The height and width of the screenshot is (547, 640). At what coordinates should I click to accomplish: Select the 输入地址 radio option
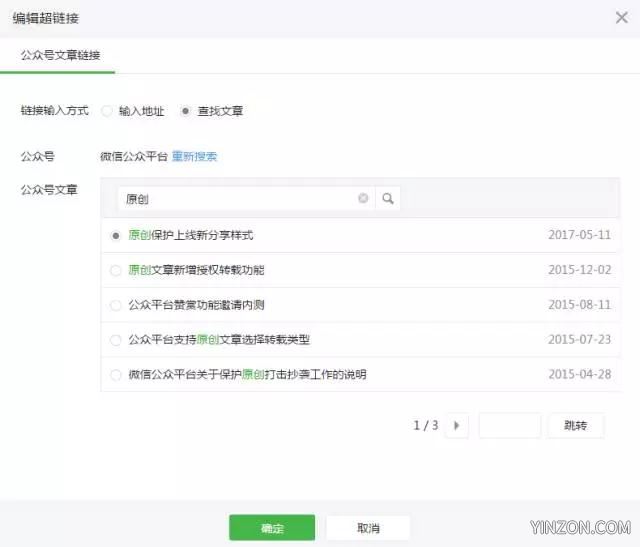click(x=107, y=111)
